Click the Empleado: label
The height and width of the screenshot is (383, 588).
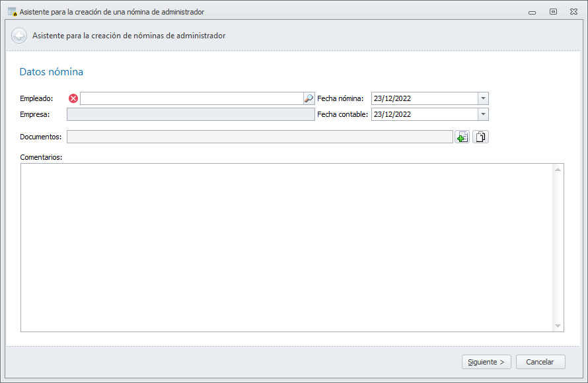(x=36, y=98)
